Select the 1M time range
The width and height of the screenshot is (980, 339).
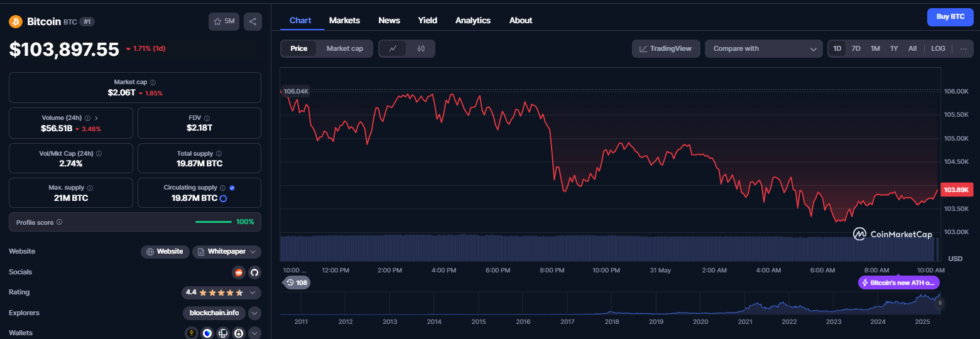click(x=875, y=48)
